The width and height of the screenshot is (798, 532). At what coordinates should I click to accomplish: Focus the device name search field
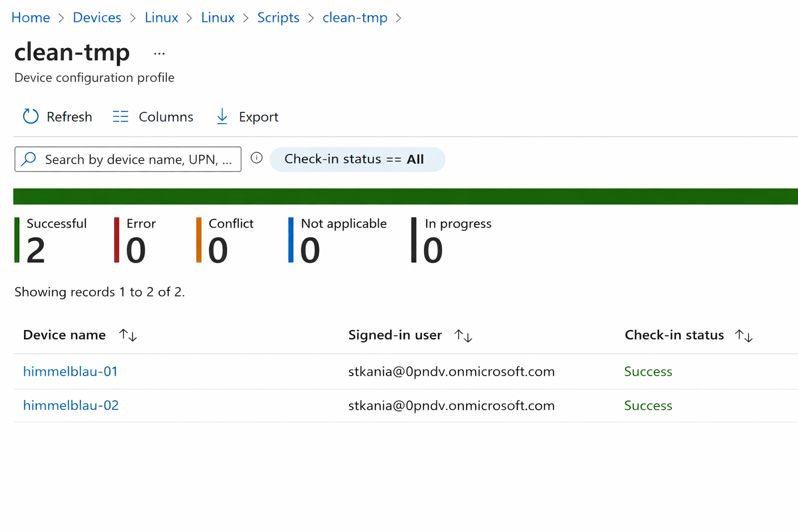138,159
